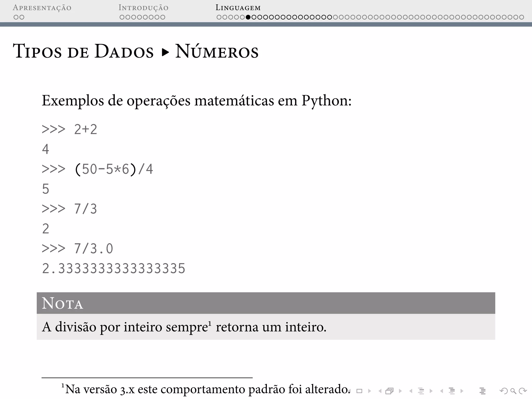Click the code line '>>> 7/3'
Screen dimensions: 532x399
[69, 209]
